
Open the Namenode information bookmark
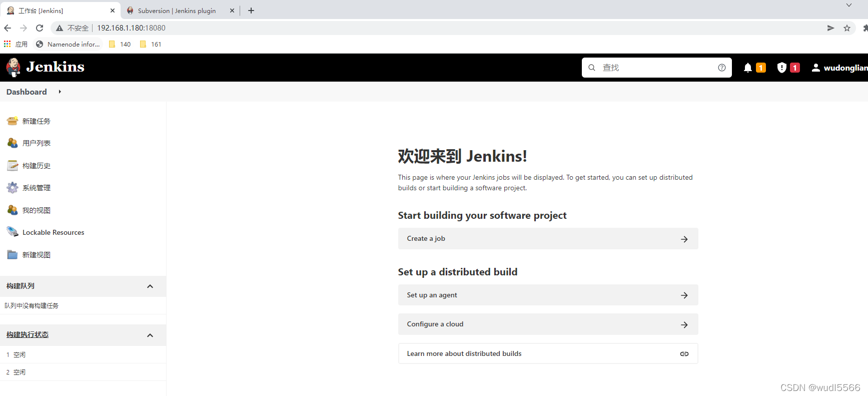pos(68,44)
